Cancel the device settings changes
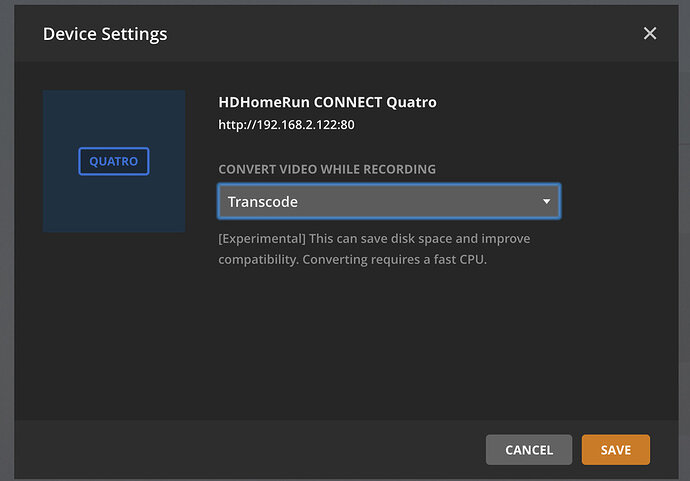Image resolution: width=690 pixels, height=481 pixels. point(528,450)
